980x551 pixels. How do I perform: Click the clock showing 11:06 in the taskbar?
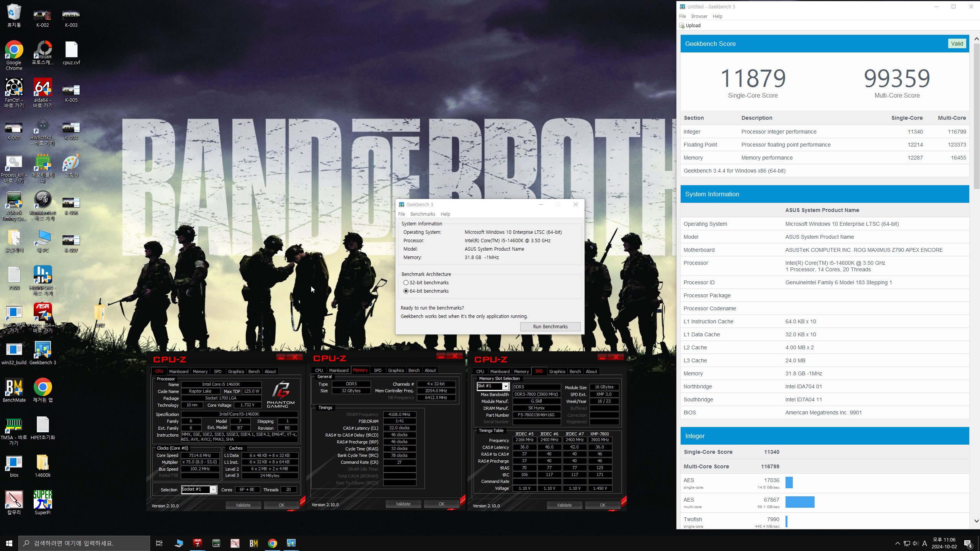click(944, 543)
